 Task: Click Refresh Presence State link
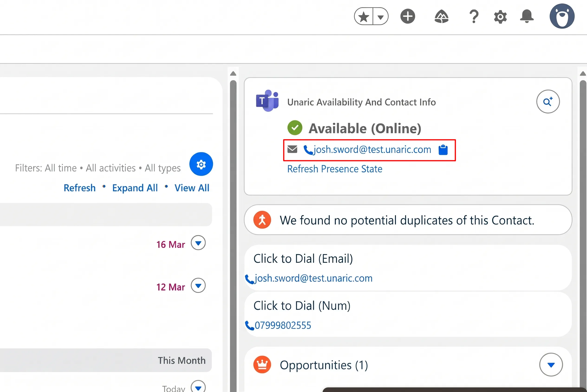[x=335, y=169]
